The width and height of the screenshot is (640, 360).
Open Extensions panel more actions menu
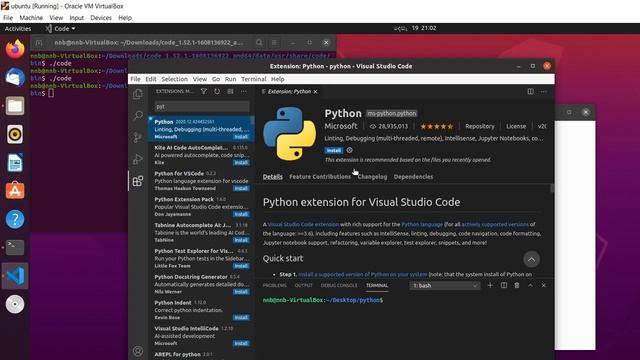click(x=244, y=91)
